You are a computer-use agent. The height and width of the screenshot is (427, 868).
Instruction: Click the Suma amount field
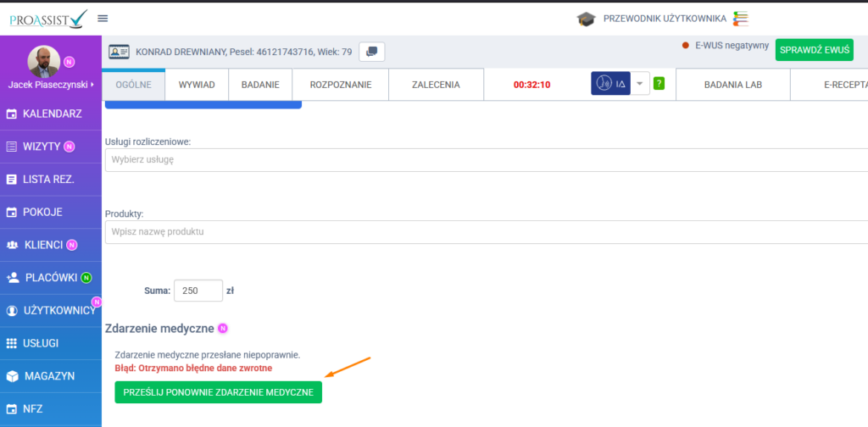[198, 291]
